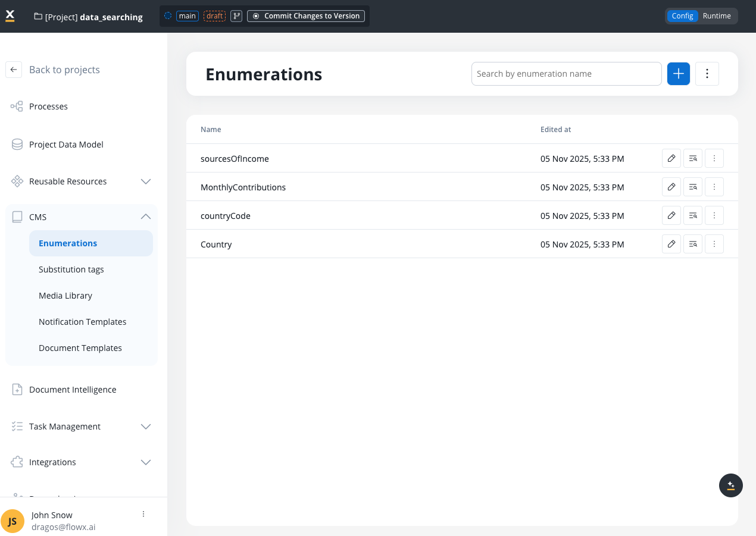Click the back arrow to projects
756x536 pixels.
(14, 70)
